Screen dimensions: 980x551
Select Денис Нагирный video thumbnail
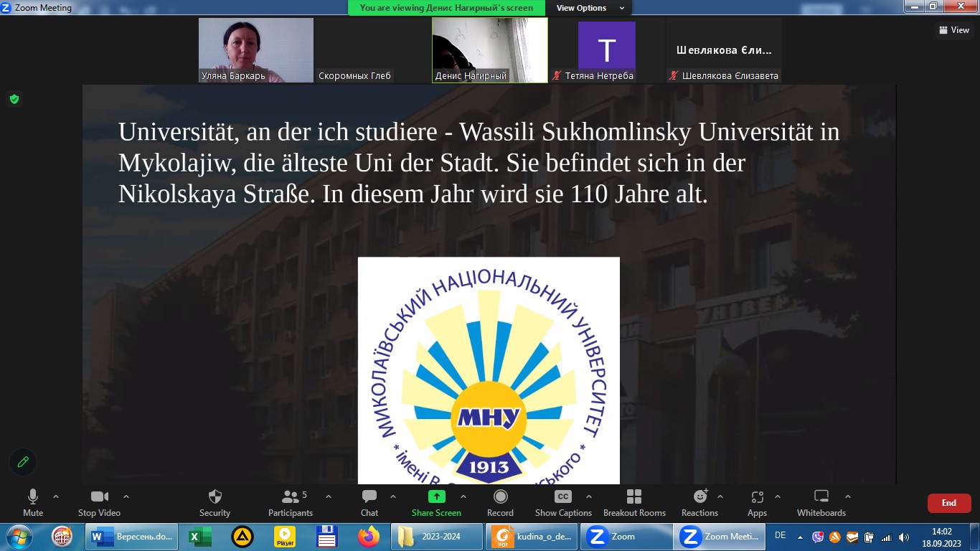coord(490,50)
